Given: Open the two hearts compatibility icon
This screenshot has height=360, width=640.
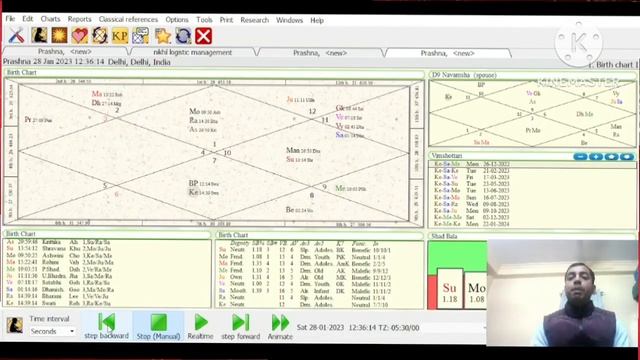Looking at the screenshot, I should click(x=80, y=36).
